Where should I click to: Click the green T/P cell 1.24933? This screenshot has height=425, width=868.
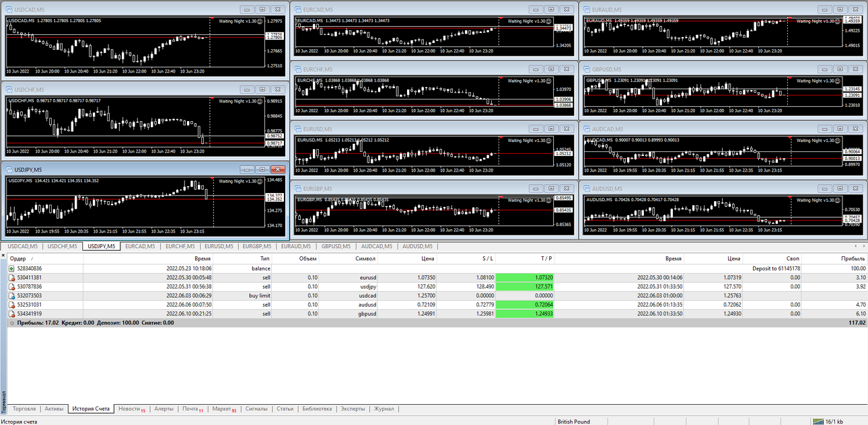coord(525,313)
